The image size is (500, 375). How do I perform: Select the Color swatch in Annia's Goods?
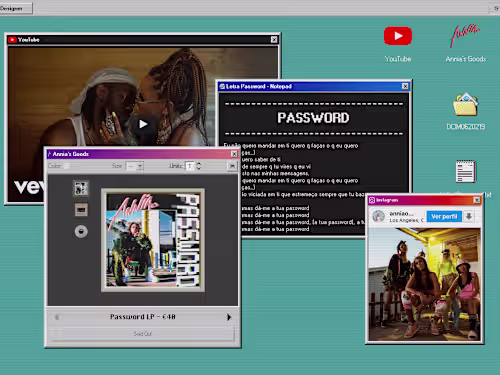(x=67, y=166)
